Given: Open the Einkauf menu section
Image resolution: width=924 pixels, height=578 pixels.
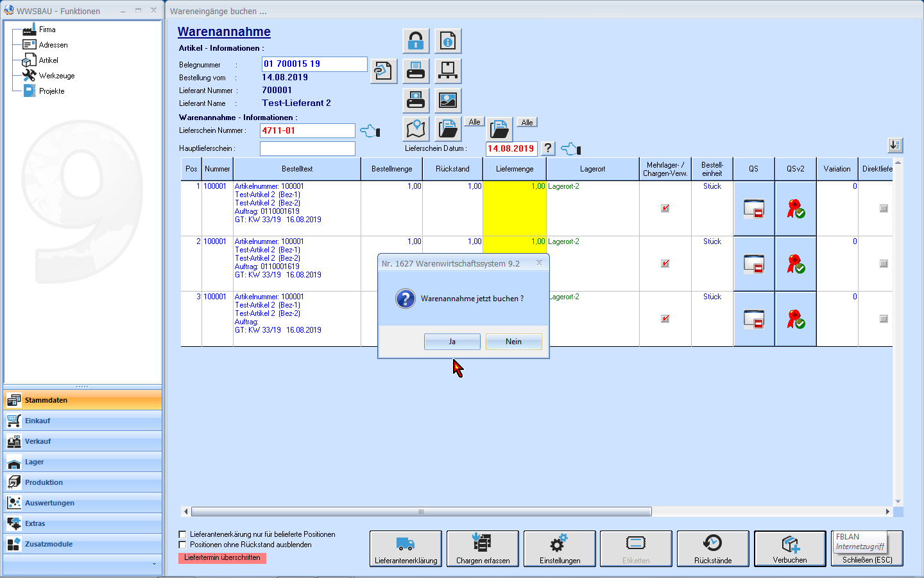Looking at the screenshot, I should point(38,421).
